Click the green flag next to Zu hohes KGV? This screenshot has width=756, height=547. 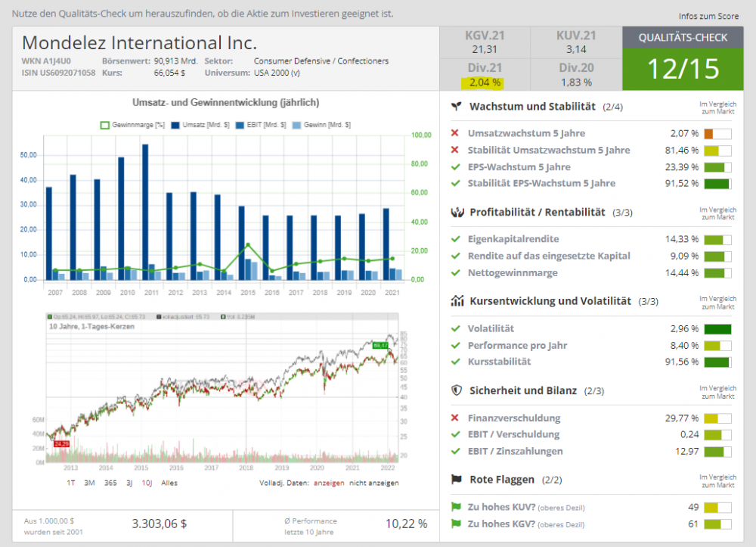[455, 524]
